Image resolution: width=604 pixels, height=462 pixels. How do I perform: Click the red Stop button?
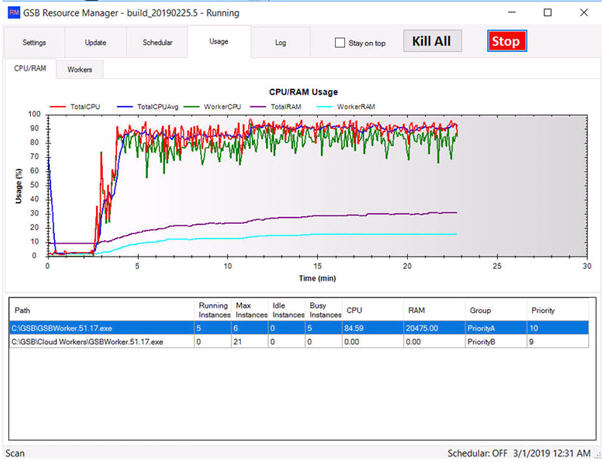(506, 42)
